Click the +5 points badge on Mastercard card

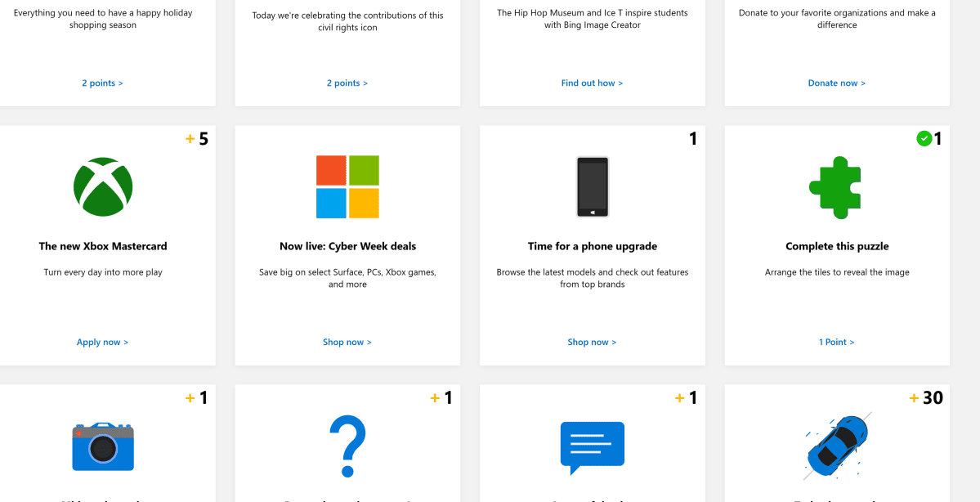[197, 138]
